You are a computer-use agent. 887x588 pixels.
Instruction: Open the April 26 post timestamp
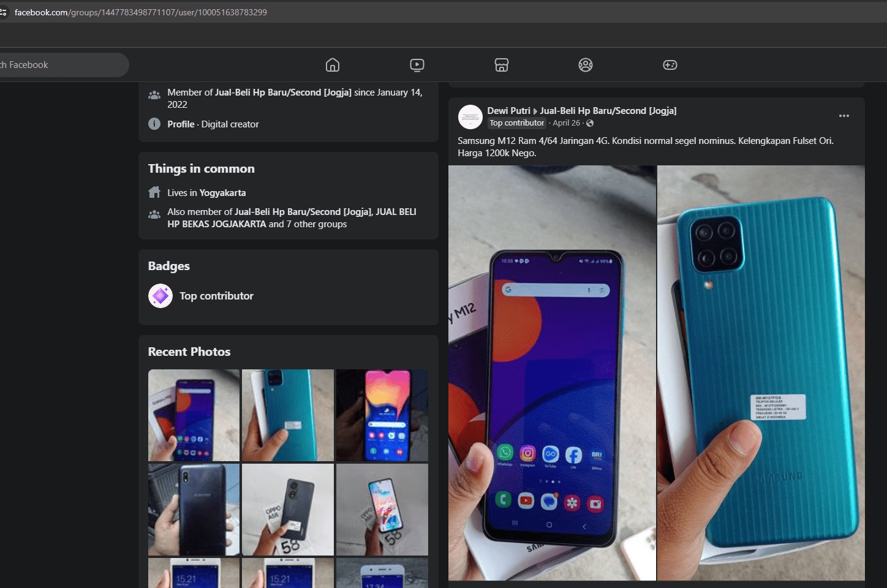(x=566, y=123)
